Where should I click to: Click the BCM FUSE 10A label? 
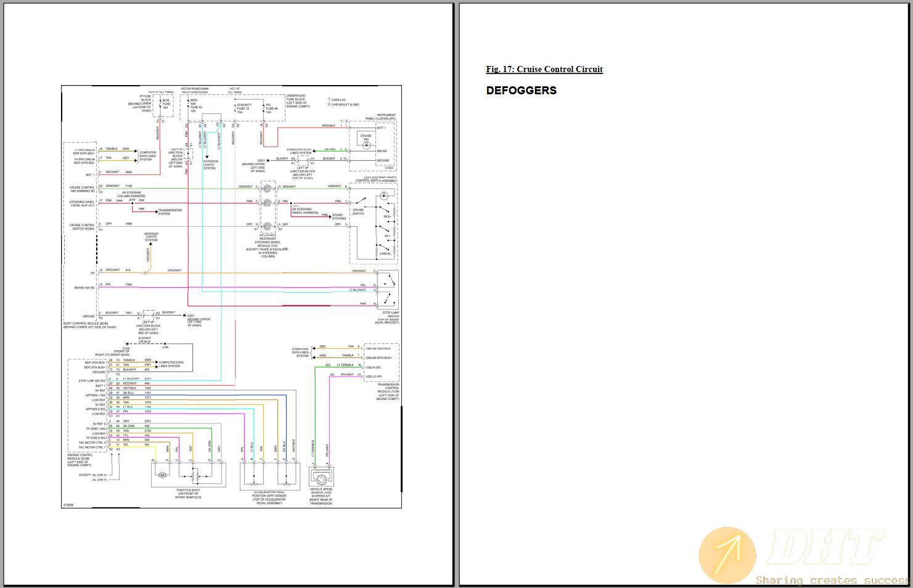166,104
